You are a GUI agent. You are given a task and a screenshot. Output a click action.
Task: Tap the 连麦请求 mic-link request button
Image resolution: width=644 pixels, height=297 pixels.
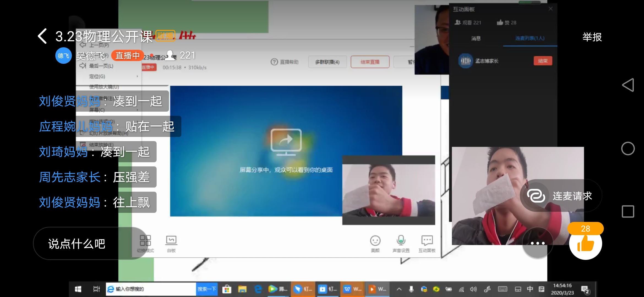561,196
